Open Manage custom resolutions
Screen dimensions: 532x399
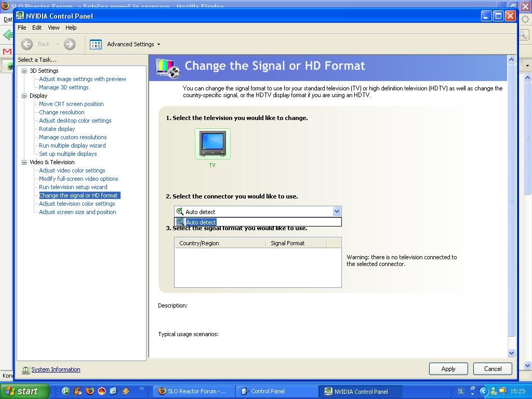(73, 137)
